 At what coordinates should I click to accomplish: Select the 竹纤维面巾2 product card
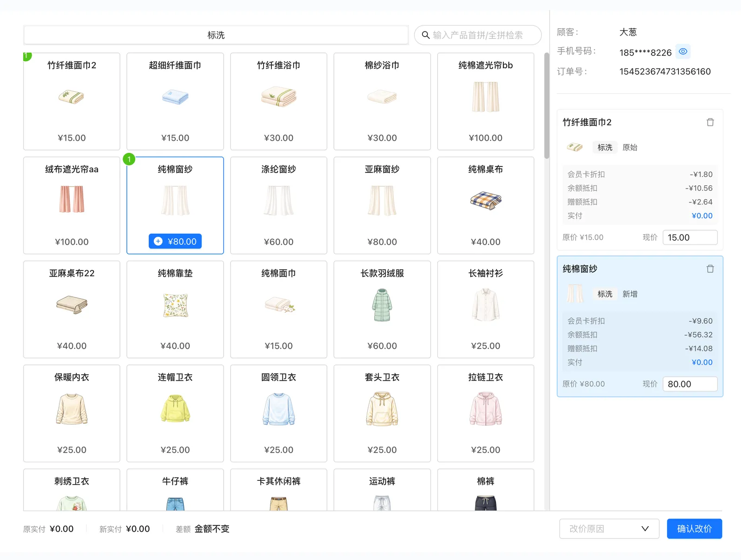[72, 101]
